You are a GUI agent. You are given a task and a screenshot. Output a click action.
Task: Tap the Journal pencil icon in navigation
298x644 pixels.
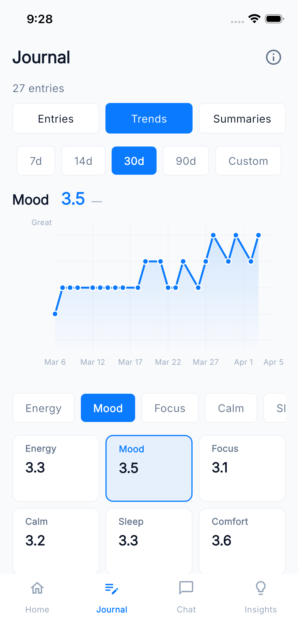pyautogui.click(x=112, y=588)
